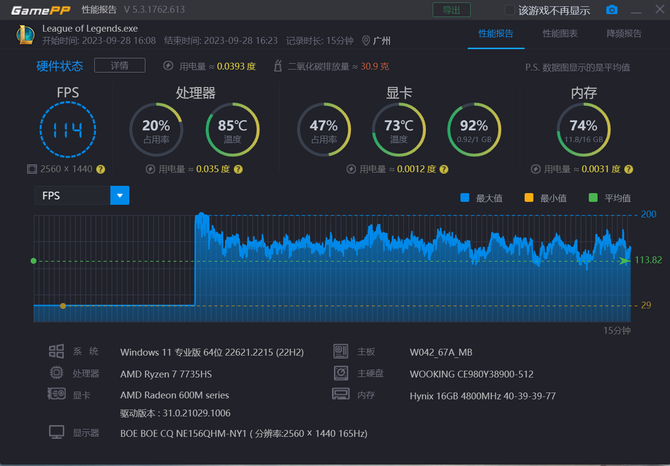Click the resolution icon beside 2560 × 1440

pos(32,169)
